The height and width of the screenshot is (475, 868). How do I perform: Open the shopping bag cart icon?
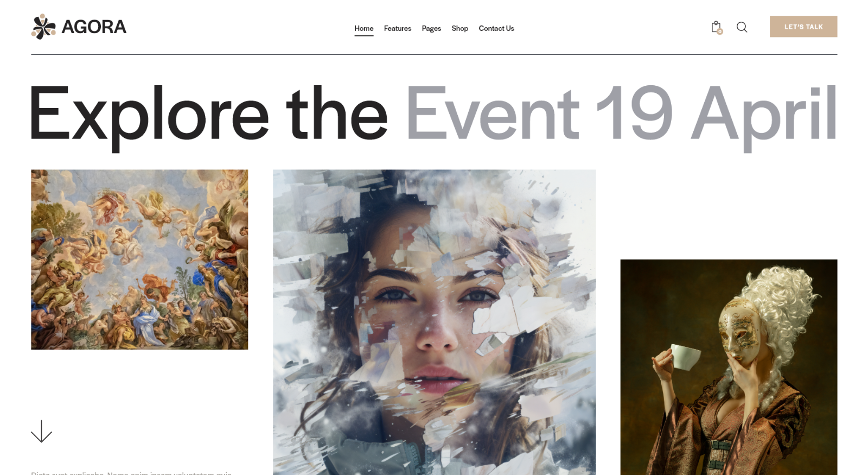click(x=716, y=27)
